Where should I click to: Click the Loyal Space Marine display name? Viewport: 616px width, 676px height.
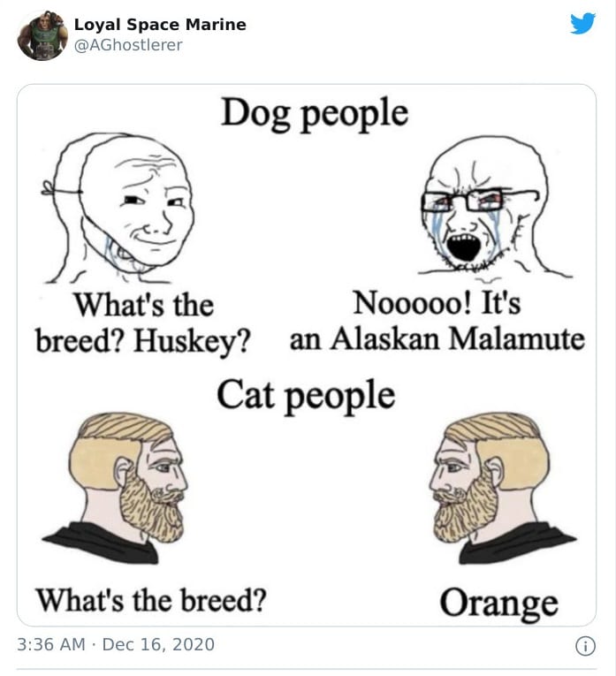tap(160, 25)
